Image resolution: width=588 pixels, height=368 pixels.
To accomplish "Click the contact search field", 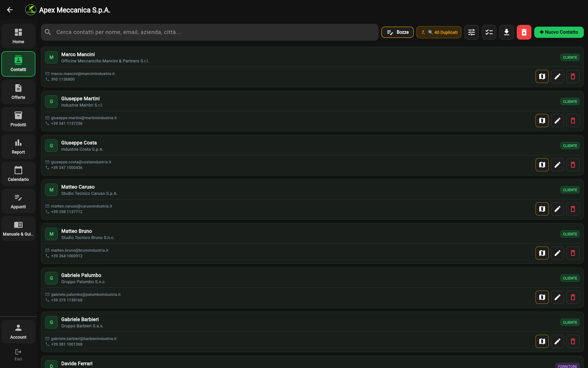I will point(209,32).
